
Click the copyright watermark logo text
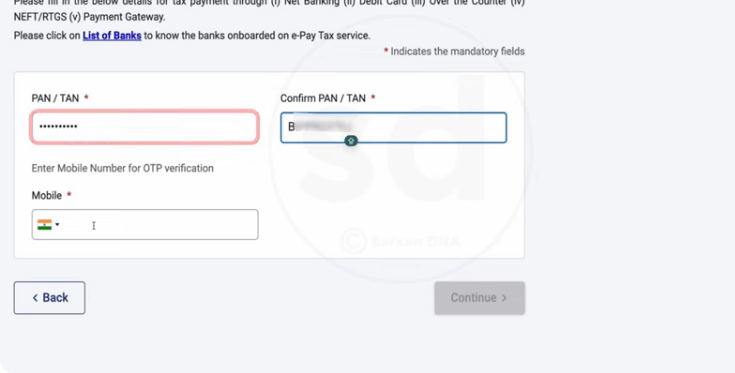click(x=400, y=241)
